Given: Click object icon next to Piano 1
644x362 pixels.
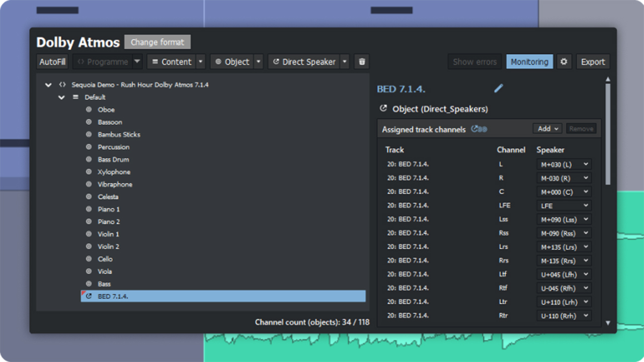Looking at the screenshot, I should click(x=89, y=209).
